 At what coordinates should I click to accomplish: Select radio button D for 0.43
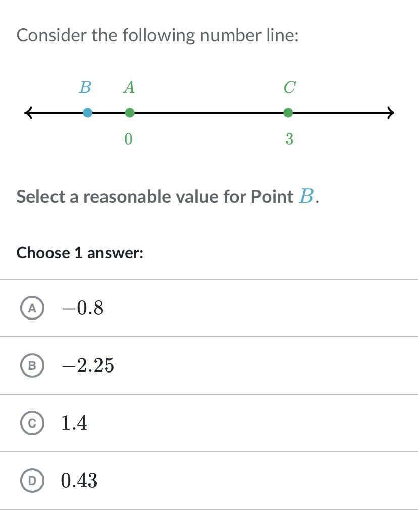tap(32, 481)
